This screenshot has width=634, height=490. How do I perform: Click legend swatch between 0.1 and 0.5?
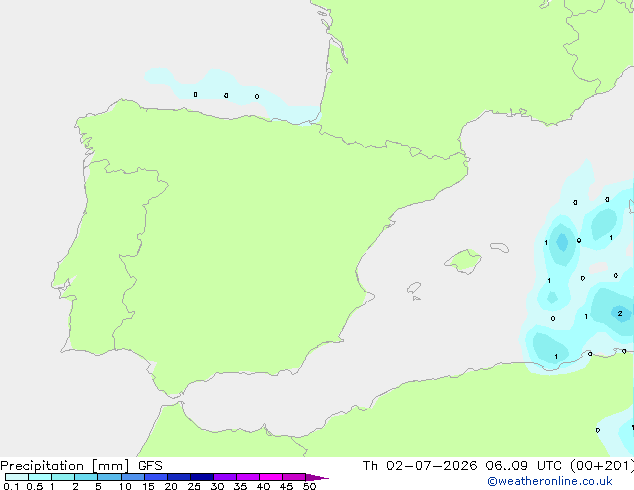tap(17, 477)
